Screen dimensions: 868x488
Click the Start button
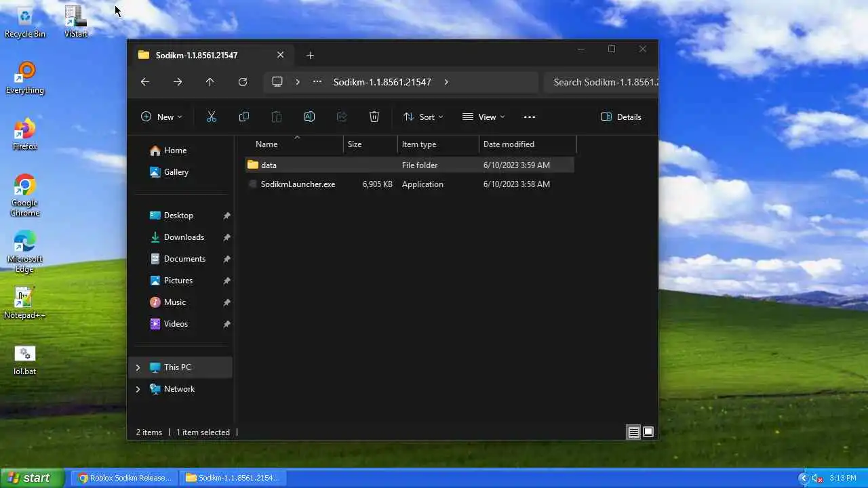click(x=32, y=478)
